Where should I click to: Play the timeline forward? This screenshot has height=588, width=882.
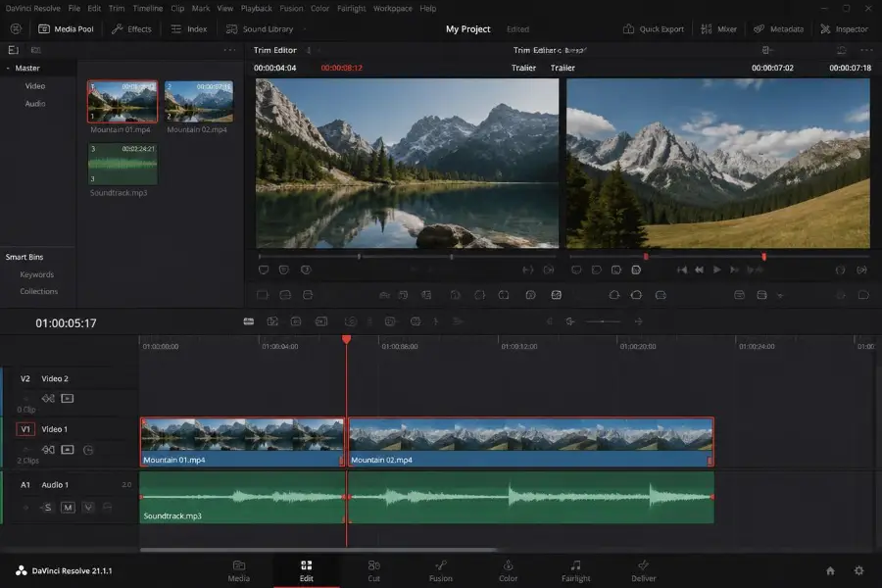716,270
